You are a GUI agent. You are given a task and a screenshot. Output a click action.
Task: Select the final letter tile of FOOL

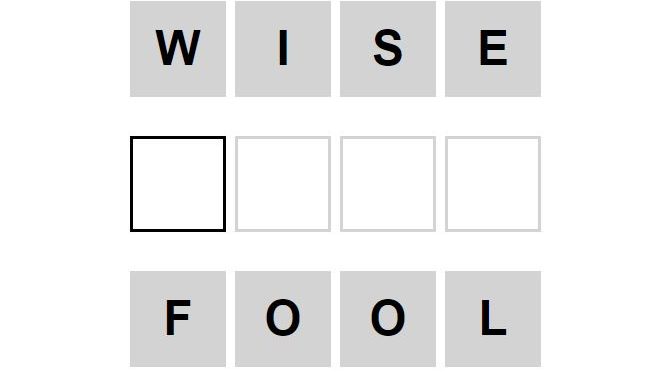[x=493, y=319]
